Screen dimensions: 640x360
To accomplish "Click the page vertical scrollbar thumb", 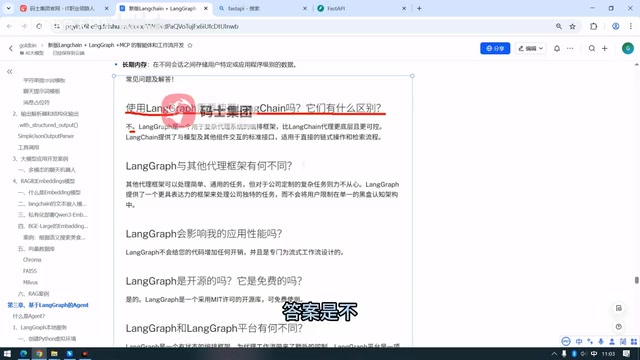I will (636, 280).
